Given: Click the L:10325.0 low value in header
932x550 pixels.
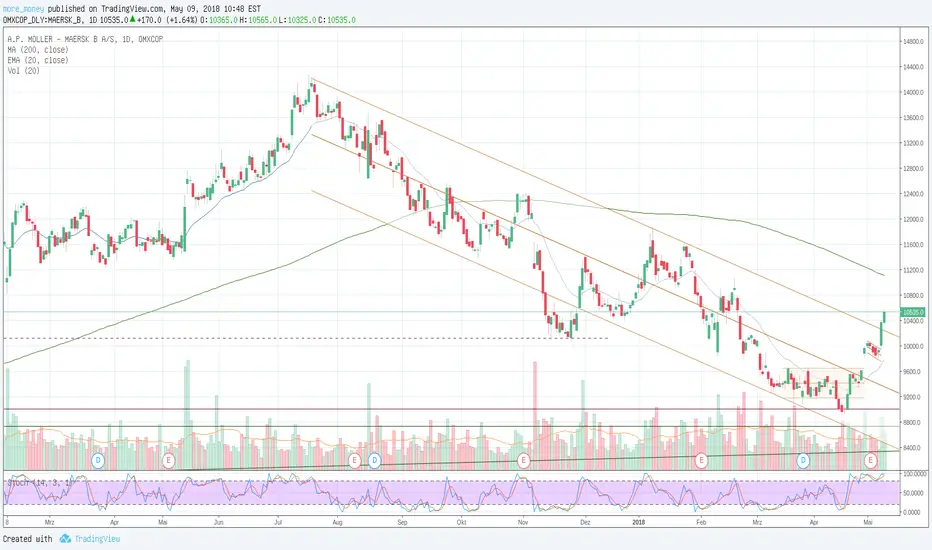Looking at the screenshot, I should tap(298, 20).
